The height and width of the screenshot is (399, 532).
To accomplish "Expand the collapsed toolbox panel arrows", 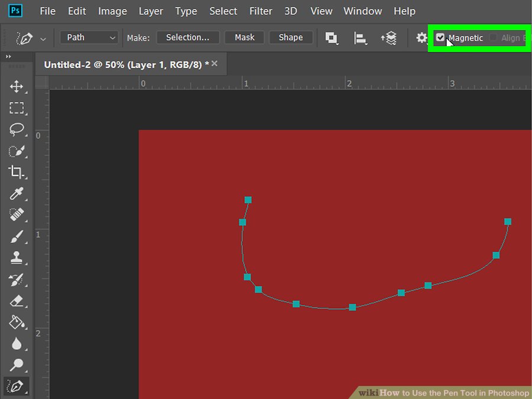I will coord(8,56).
